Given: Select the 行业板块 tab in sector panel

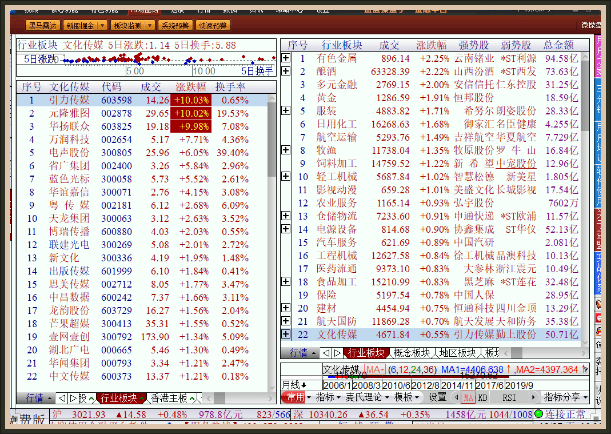Looking at the screenshot, I should (x=366, y=353).
